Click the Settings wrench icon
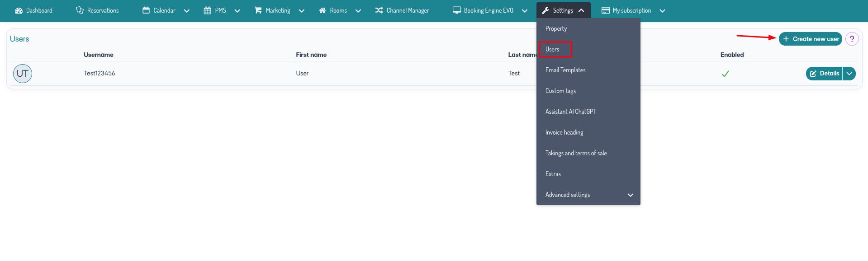 point(545,10)
